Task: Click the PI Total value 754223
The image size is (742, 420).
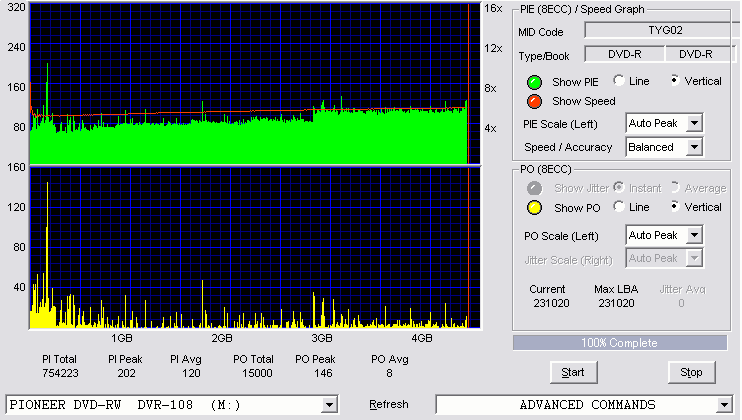Action: (x=60, y=373)
